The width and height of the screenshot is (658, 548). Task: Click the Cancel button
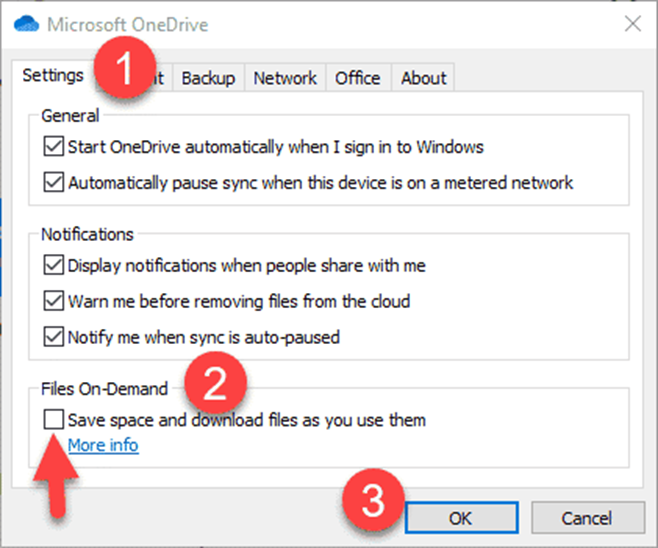click(588, 518)
